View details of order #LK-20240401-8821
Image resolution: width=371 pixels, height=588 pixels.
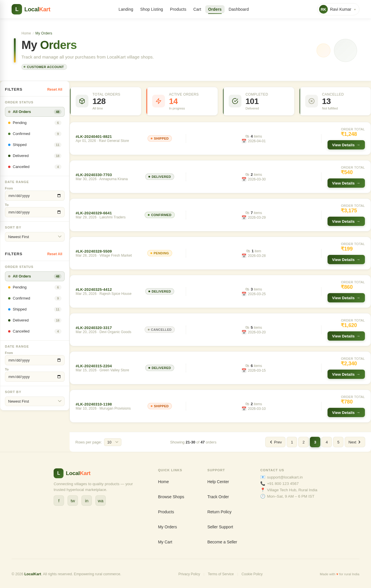pyautogui.click(x=346, y=145)
